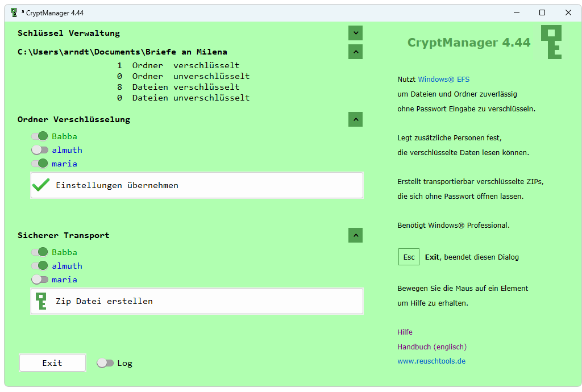The image size is (582, 392).
Task: Click the 'Benötigt Windows® Professional.' text
Action: [454, 225]
